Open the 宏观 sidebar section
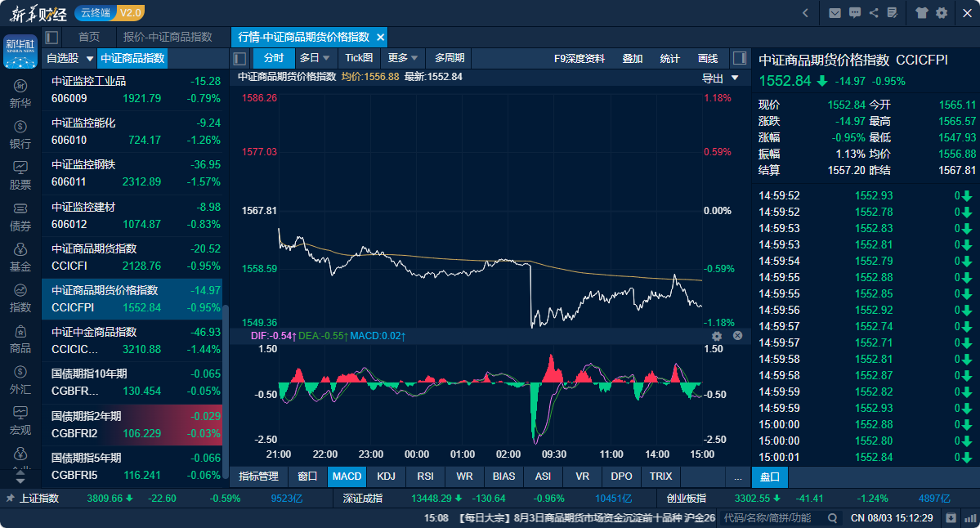 [x=20, y=421]
